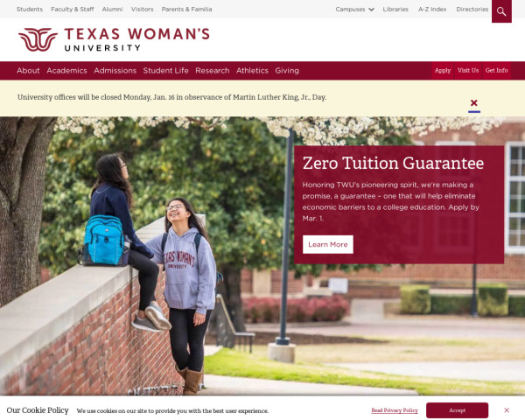Select the Student Life menu item

tap(165, 71)
